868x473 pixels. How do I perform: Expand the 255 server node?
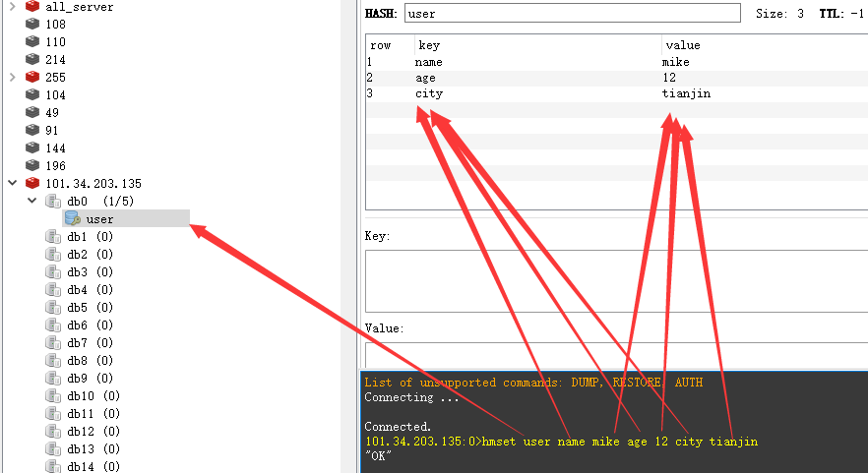pos(13,77)
